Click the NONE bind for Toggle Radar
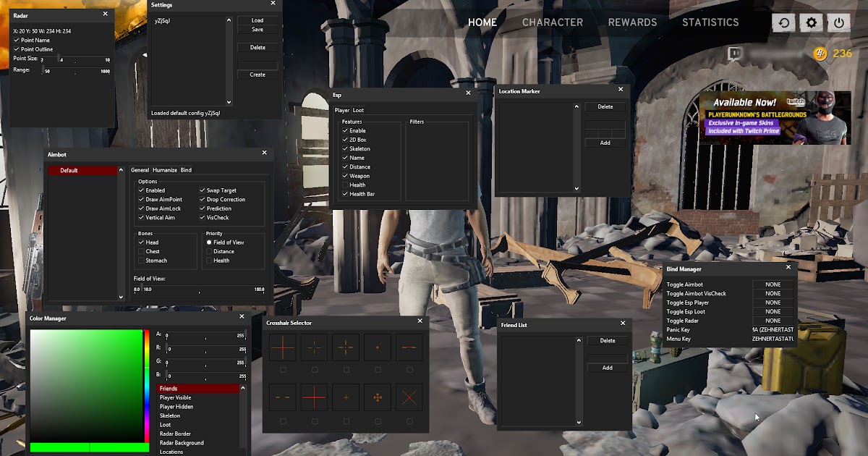Viewport: 868px width, 456px height. click(773, 321)
